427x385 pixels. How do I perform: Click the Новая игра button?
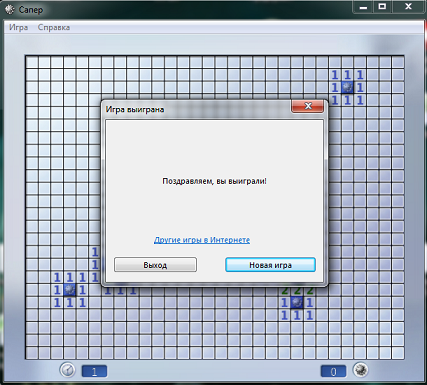pyautogui.click(x=270, y=265)
